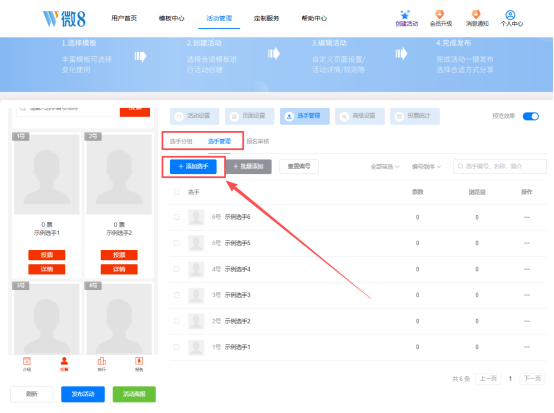Open the 编号倒序 sort dropdown
Screen dimensions: 554x413
pos(426,167)
